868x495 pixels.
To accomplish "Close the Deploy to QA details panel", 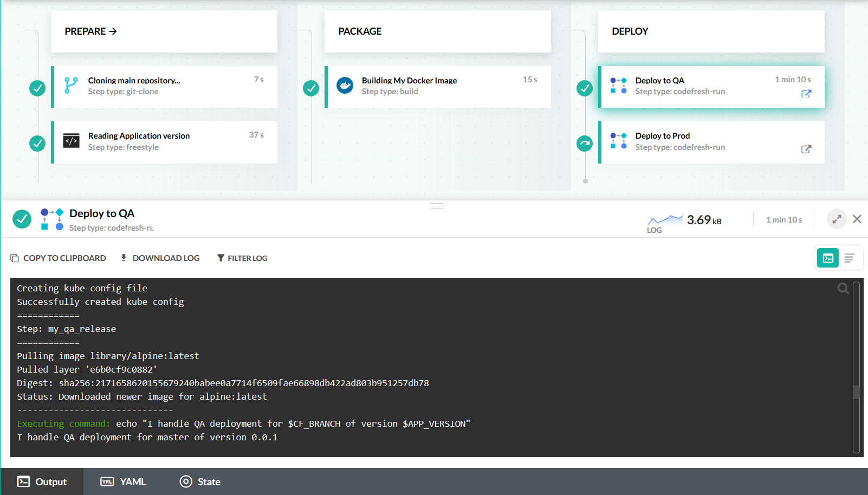I will coord(857,219).
